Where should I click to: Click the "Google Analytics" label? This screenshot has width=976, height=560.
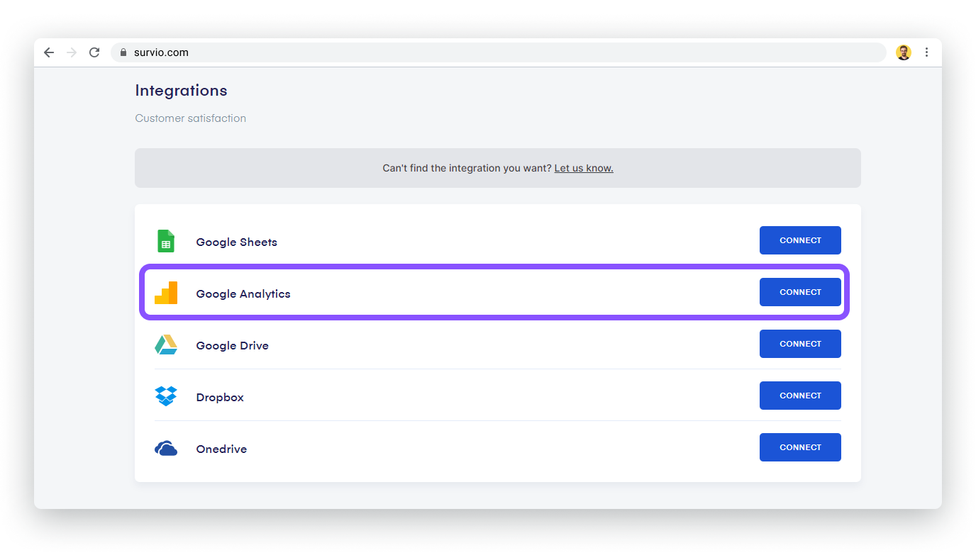(x=243, y=293)
